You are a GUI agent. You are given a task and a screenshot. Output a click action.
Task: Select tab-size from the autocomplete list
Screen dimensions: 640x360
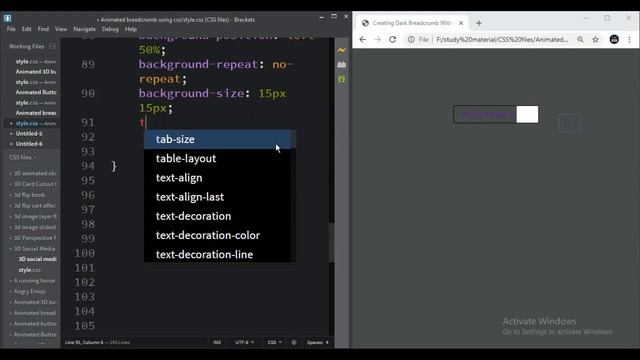[218, 139]
